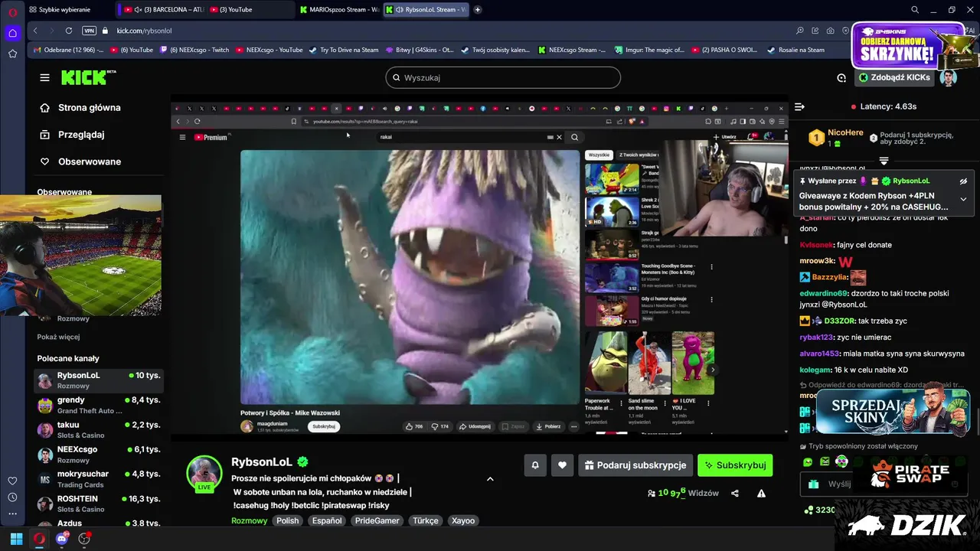Go to the Kick logo home
Screen dimensions: 980x551
[x=88, y=77]
